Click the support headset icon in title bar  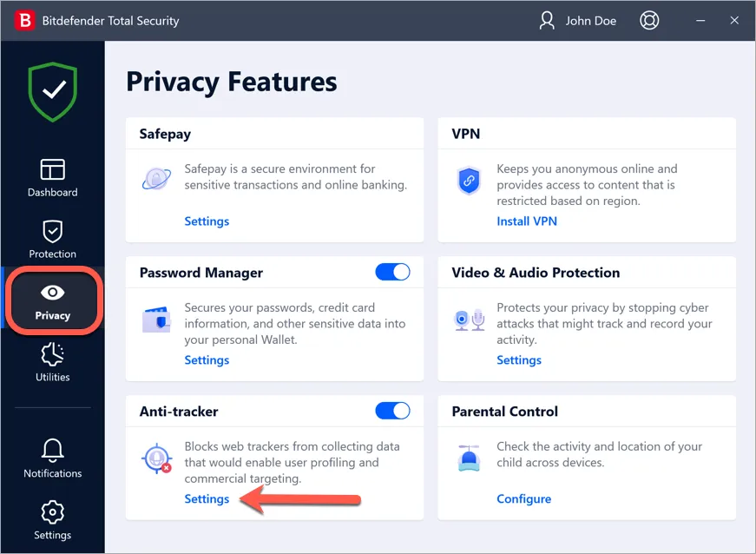pyautogui.click(x=649, y=20)
